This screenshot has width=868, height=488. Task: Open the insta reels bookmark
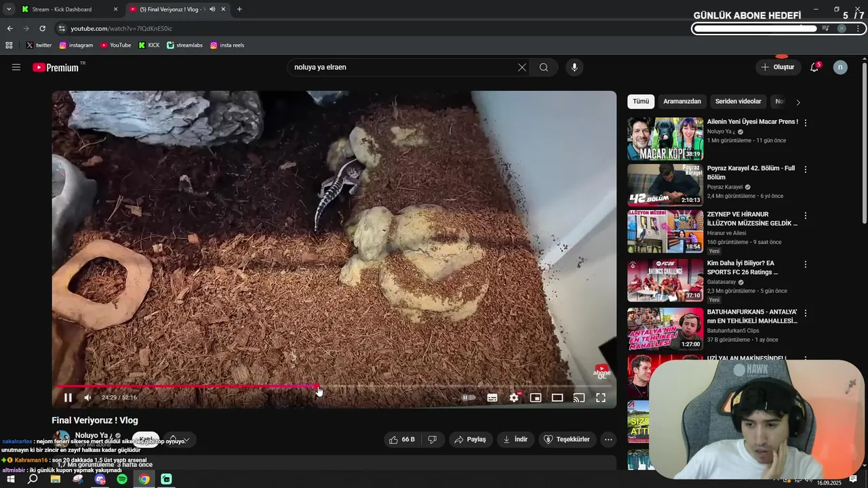coord(227,45)
